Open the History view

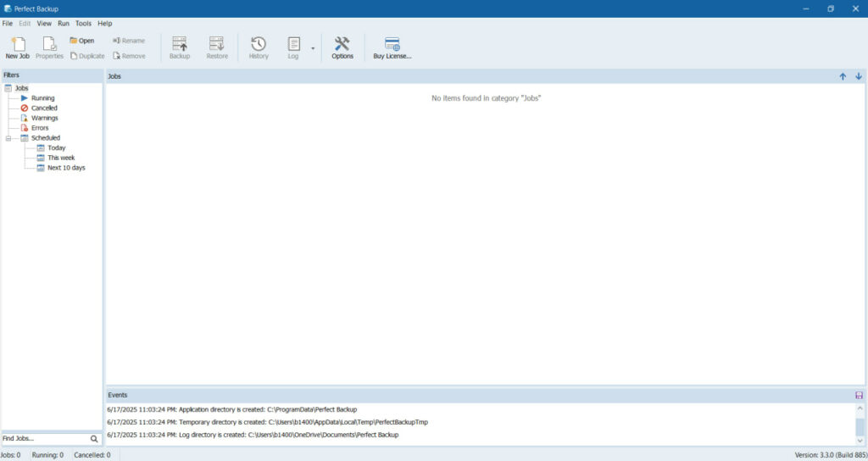click(259, 47)
